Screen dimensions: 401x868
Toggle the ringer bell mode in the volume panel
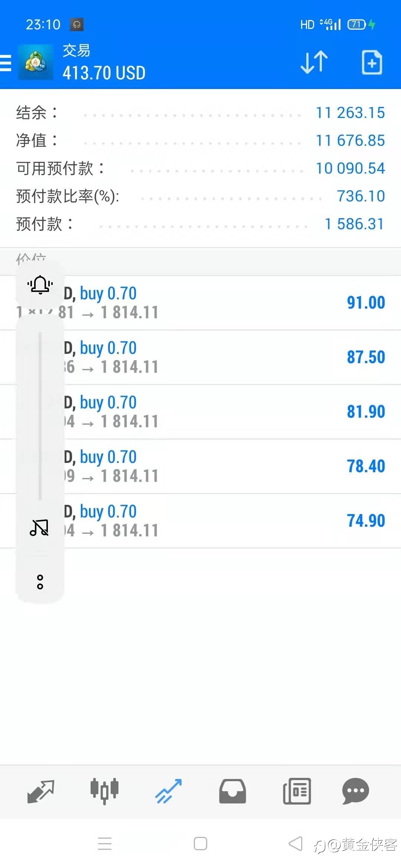(x=40, y=285)
